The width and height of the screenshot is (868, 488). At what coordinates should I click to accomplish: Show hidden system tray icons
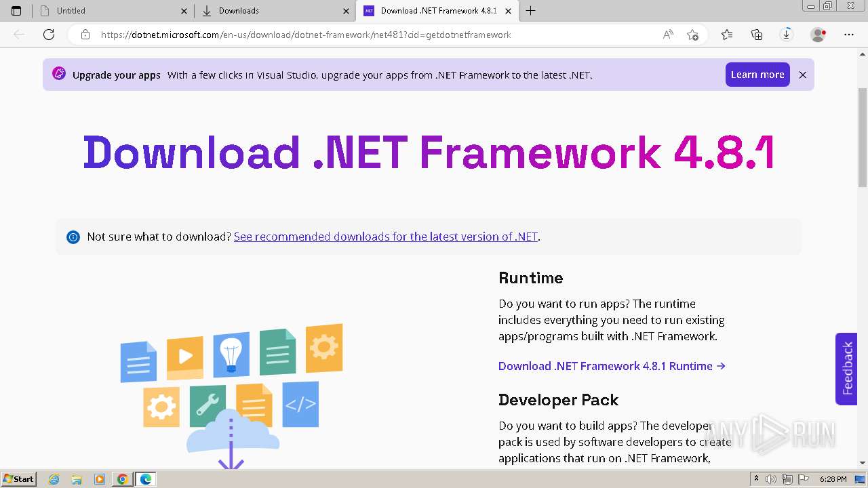tap(757, 479)
